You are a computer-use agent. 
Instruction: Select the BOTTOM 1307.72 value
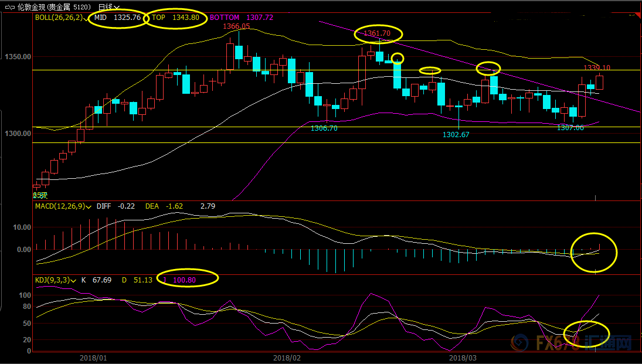tap(242, 18)
